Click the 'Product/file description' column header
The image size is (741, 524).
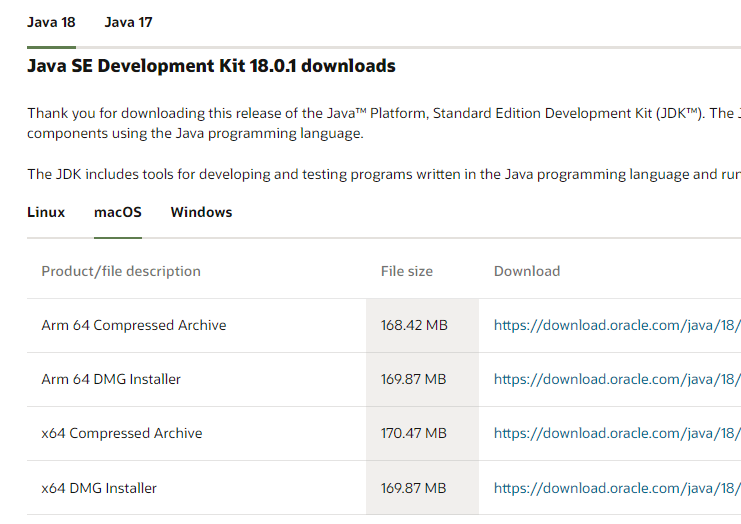pos(121,271)
